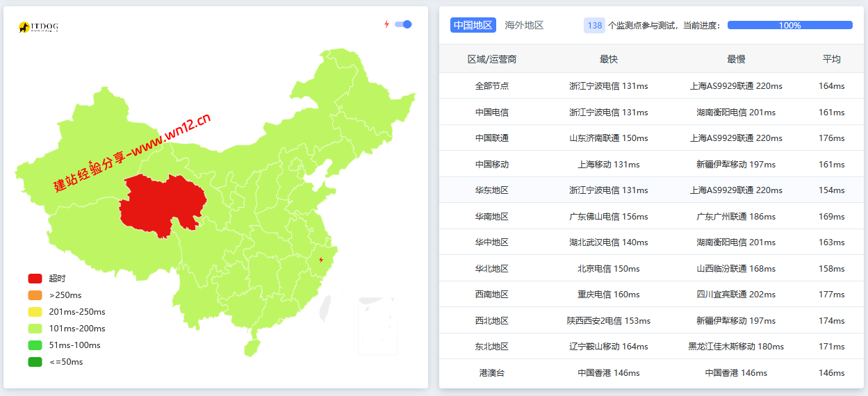
Task: Select the 全部节点 row label
Action: point(492,86)
